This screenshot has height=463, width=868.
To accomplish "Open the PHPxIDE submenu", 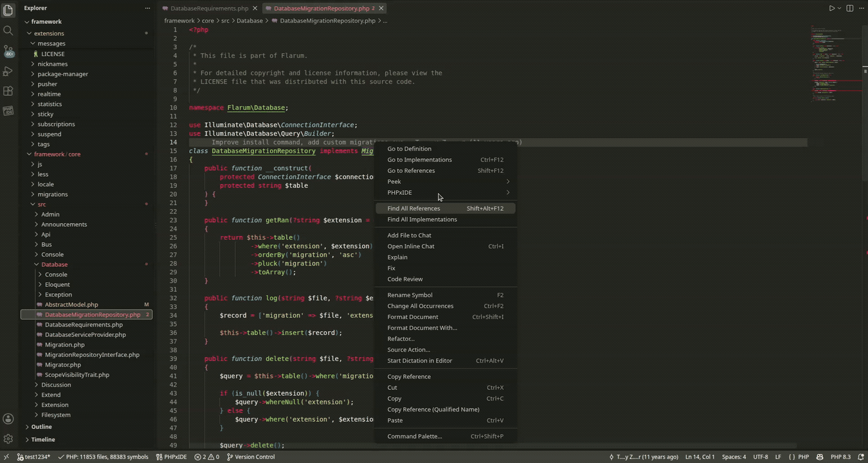I will pos(445,192).
